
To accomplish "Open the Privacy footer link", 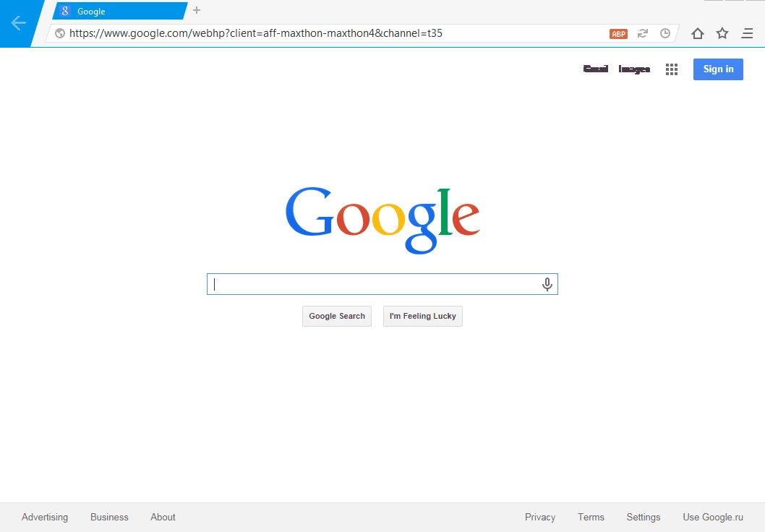I will click(x=540, y=517).
